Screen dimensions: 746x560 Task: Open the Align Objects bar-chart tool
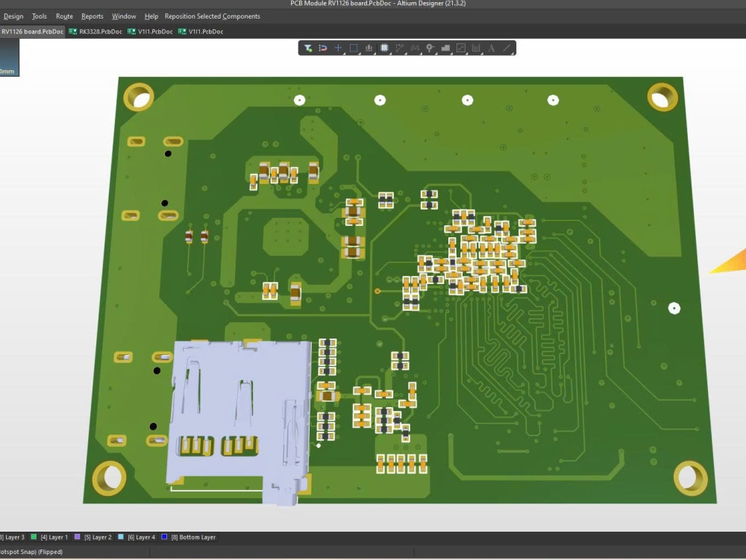tap(369, 48)
